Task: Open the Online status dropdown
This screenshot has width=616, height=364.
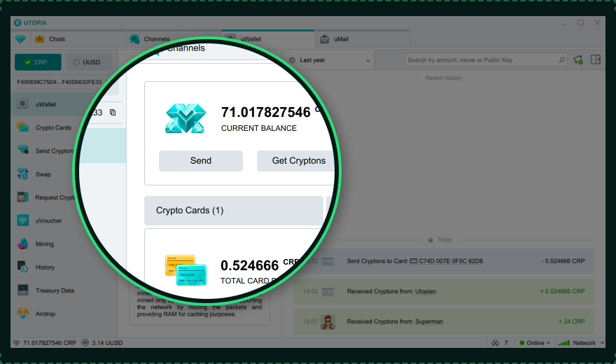Action: coord(535,343)
